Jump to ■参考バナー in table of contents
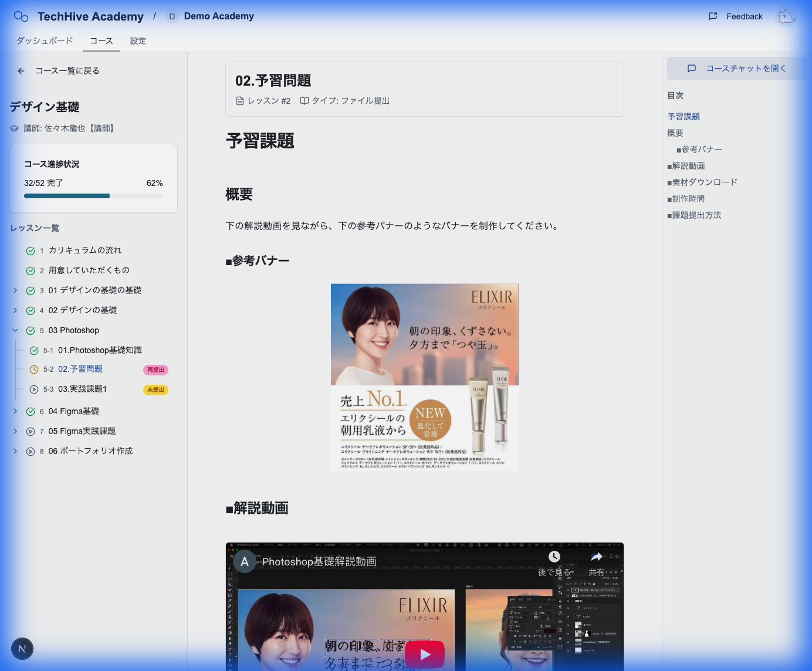This screenshot has height=671, width=812. click(x=699, y=150)
